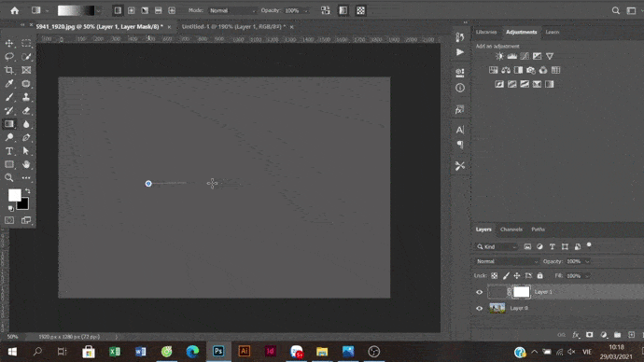Select the Brush tool
The image size is (644, 362).
[x=9, y=97]
